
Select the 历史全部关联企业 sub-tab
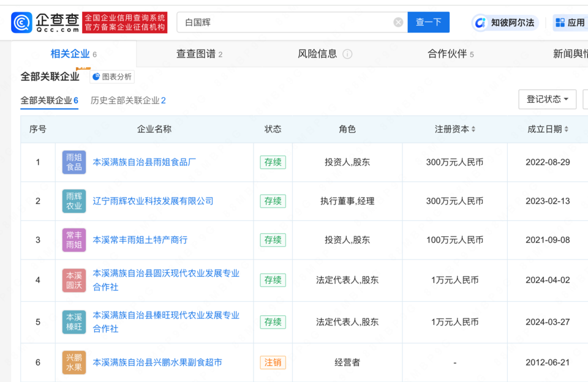click(128, 100)
